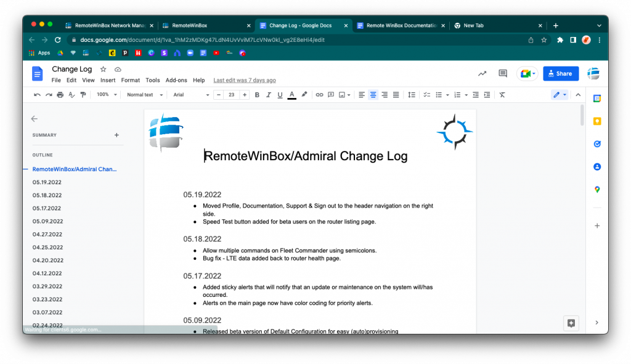Screen dimensions: 631x364
Task: Go to the Docs home icon
Action: pyautogui.click(x=37, y=74)
